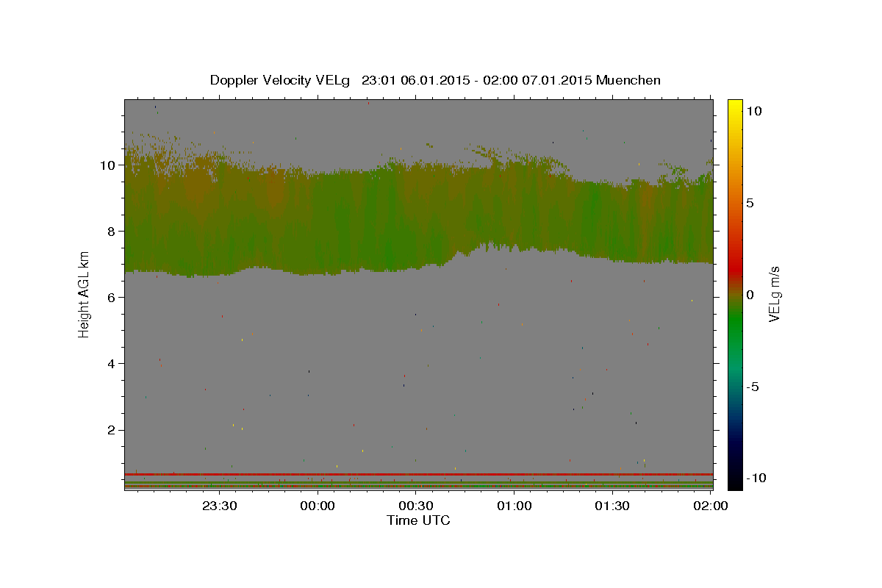Click the colorbar value '5' label
This screenshot has height=588, width=882.
(x=750, y=202)
